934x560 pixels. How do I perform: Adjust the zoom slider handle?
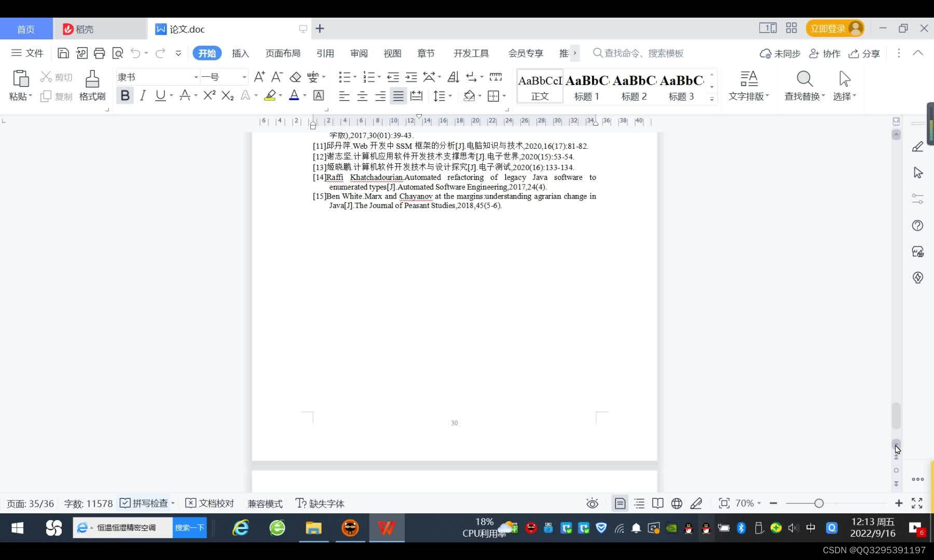(819, 503)
